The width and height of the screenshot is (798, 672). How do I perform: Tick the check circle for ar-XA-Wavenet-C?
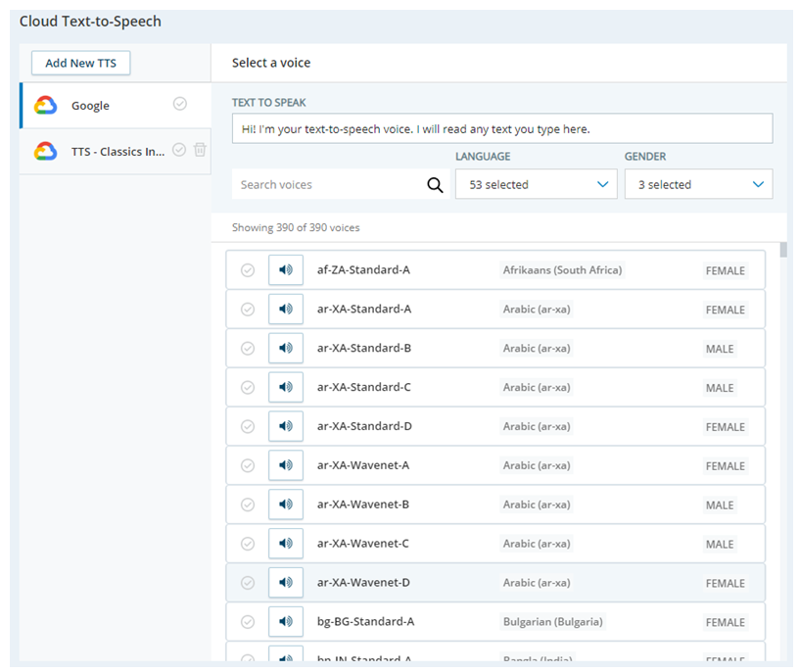[248, 544]
